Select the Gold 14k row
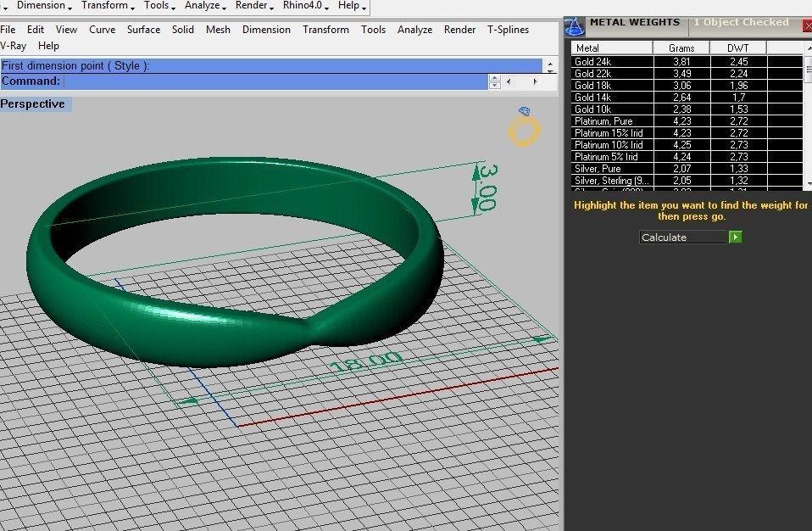 [x=687, y=98]
